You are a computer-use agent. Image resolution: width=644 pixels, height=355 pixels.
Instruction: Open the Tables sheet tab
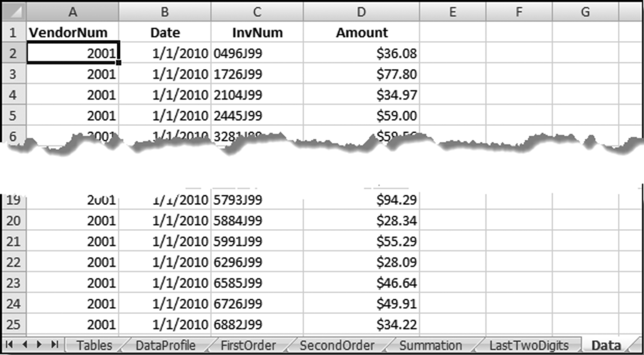point(94,346)
